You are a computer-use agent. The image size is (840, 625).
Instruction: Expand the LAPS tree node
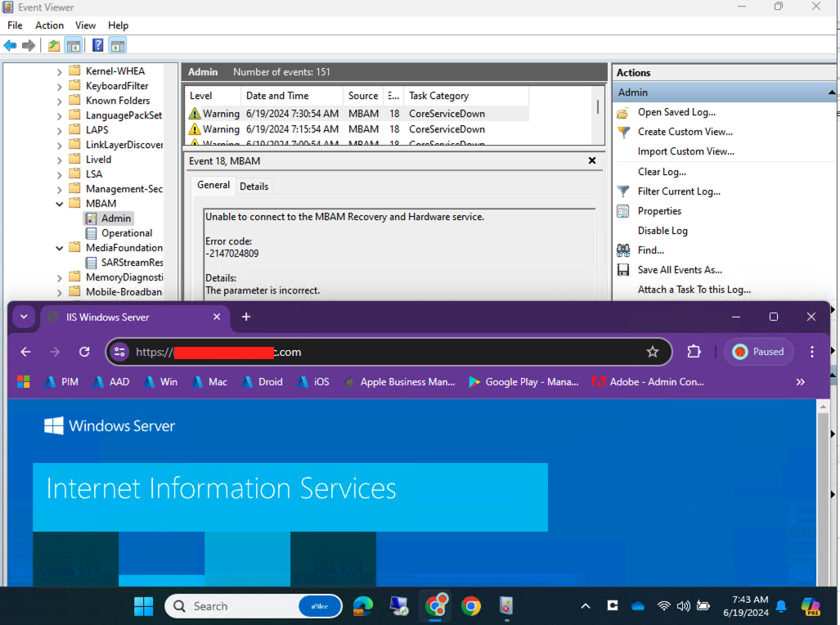coord(60,130)
